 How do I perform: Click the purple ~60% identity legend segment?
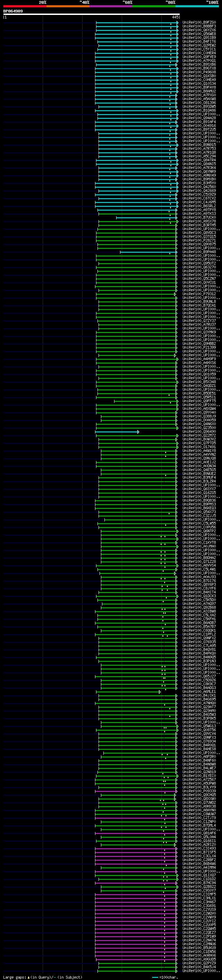point(111,6)
